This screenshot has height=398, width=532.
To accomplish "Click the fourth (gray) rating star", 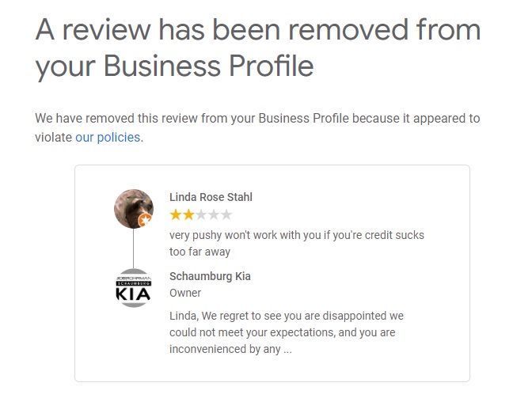I will coord(214,214).
